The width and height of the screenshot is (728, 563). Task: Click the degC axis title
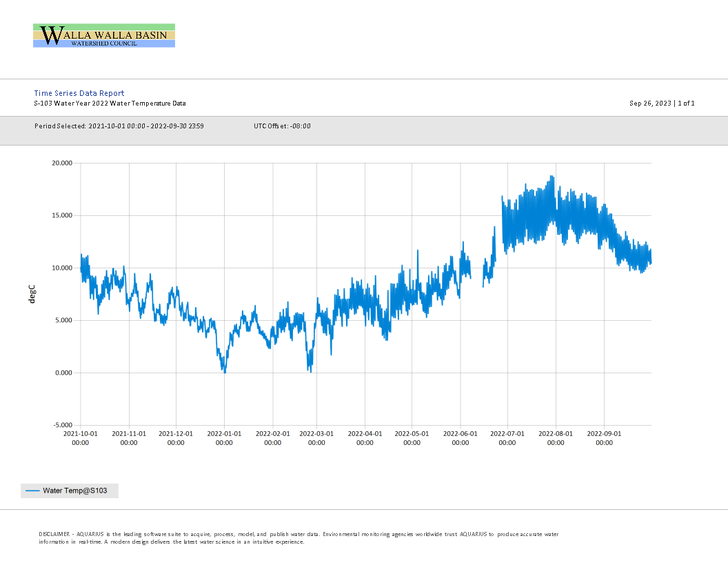32,294
